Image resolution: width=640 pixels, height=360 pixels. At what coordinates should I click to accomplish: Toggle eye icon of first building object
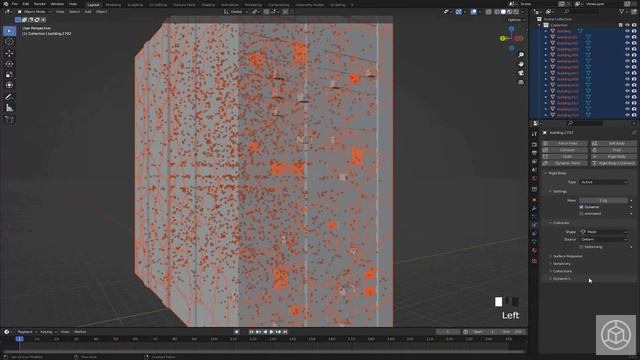click(x=627, y=31)
